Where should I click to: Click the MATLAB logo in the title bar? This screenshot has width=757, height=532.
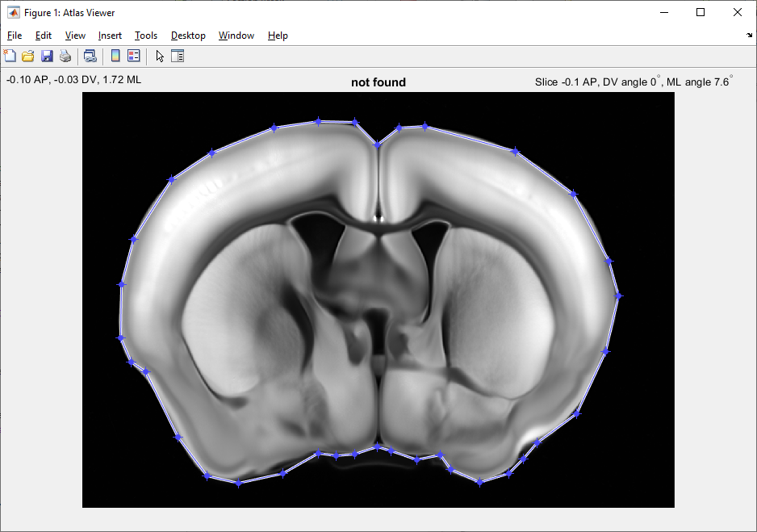pyautogui.click(x=11, y=12)
